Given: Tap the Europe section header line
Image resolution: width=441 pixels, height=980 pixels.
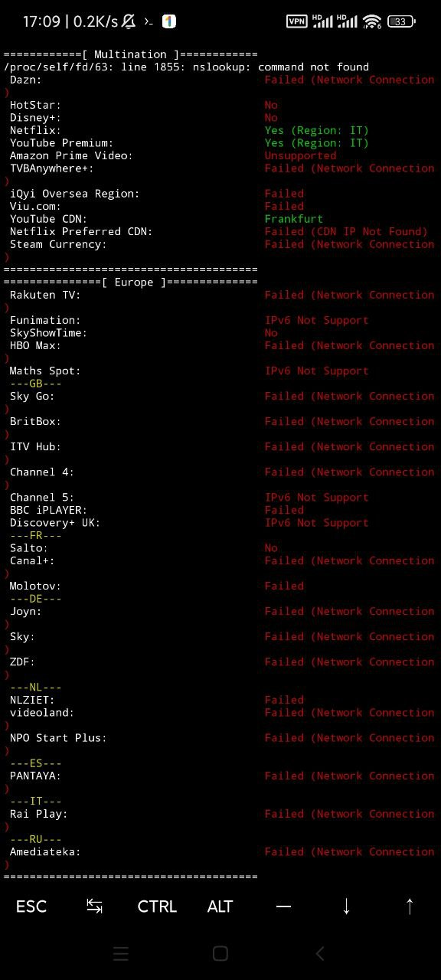Looking at the screenshot, I should (x=131, y=282).
